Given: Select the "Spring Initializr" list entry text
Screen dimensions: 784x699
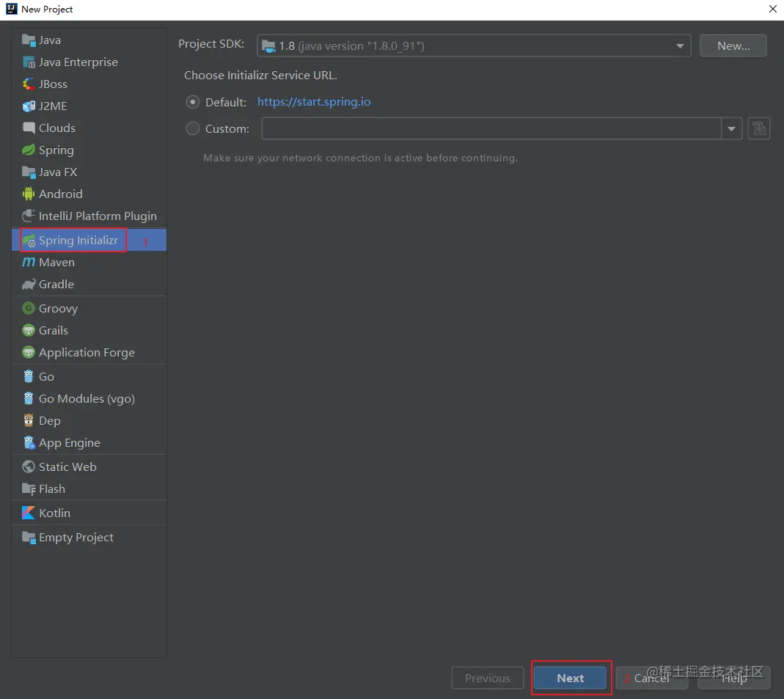Looking at the screenshot, I should point(78,241).
